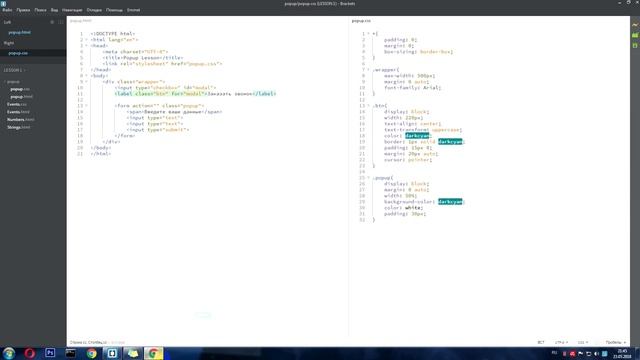The height and width of the screenshot is (360, 640).
Task: Open the highlighted second Chrome taskbar icon
Action: click(x=153, y=353)
